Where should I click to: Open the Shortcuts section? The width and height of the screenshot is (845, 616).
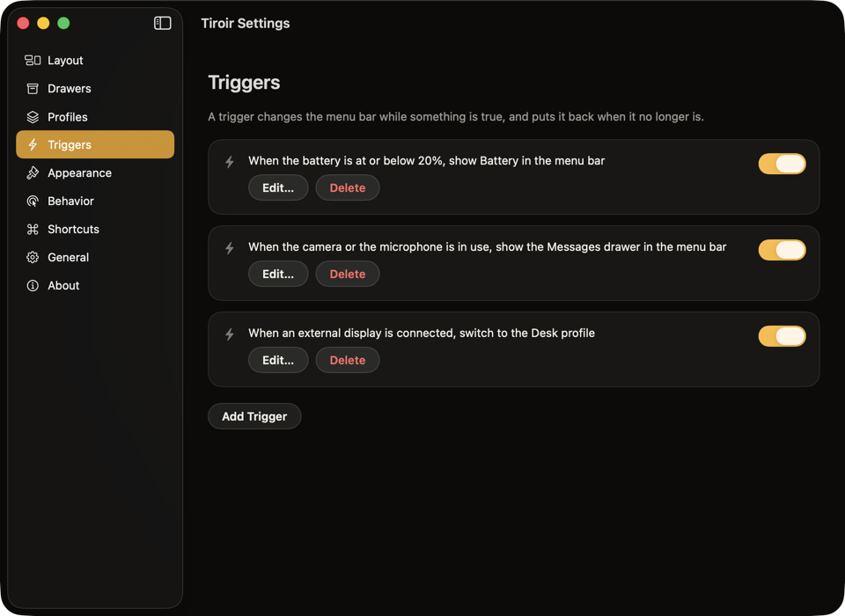(x=95, y=229)
